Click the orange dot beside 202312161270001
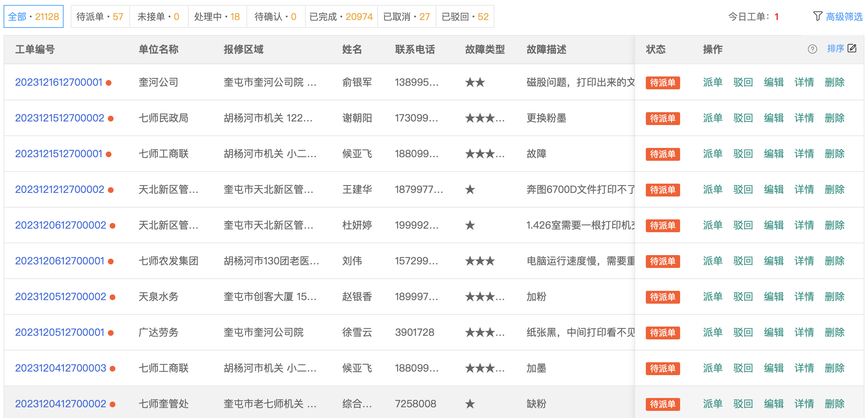This screenshot has width=868, height=418. (109, 83)
